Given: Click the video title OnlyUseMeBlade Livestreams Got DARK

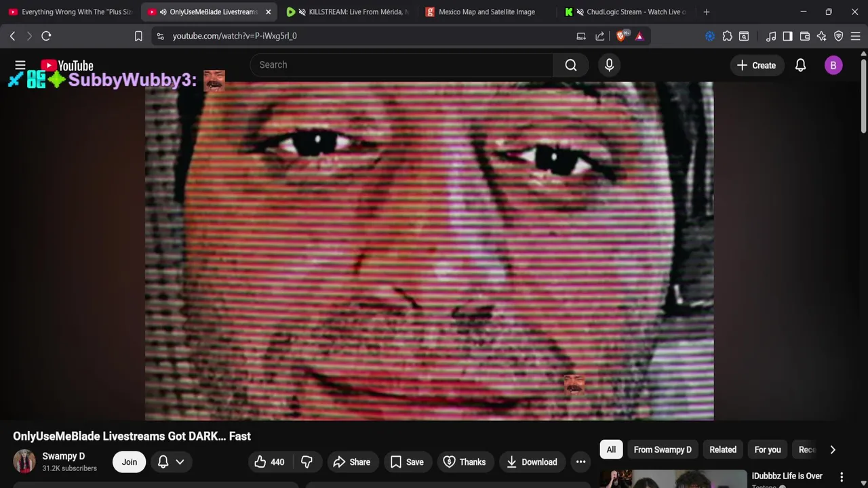Looking at the screenshot, I should pyautogui.click(x=132, y=436).
